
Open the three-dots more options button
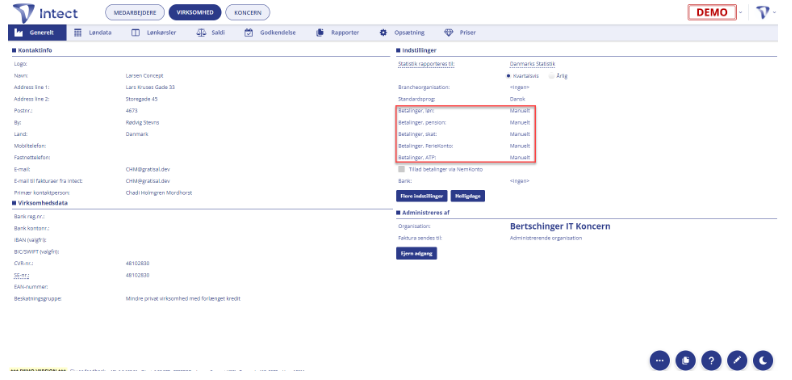point(659,360)
